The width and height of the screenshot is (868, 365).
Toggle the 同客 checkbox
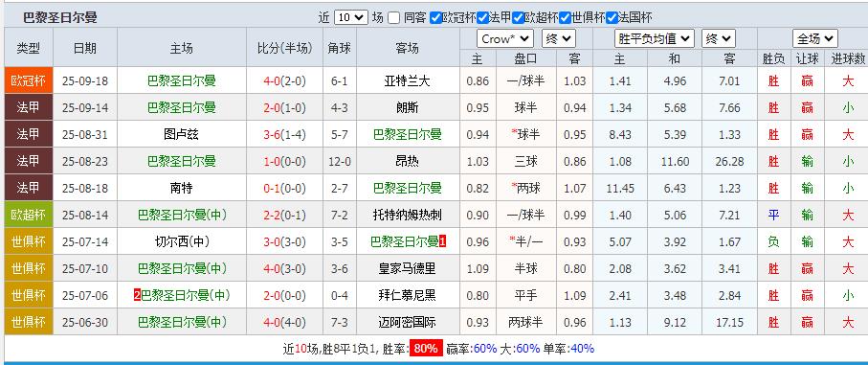pos(393,18)
